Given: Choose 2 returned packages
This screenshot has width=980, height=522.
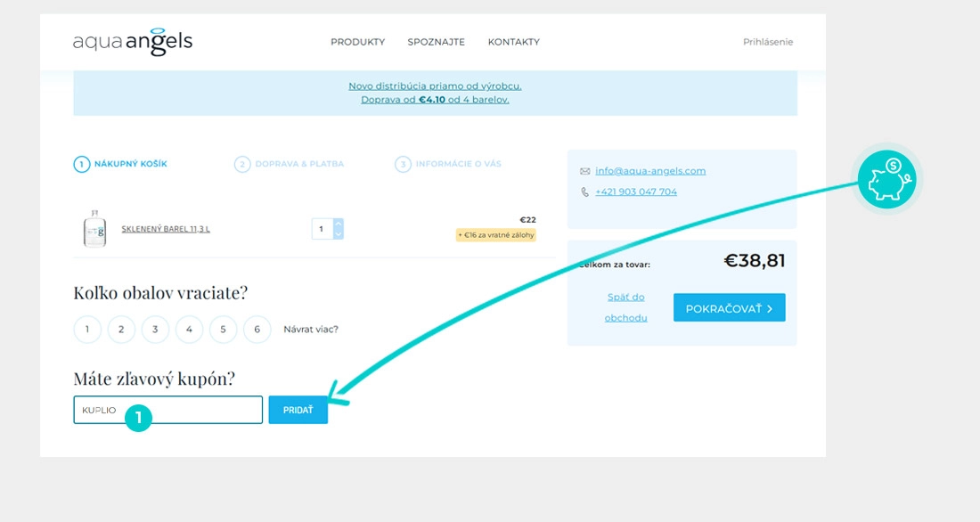Looking at the screenshot, I should coord(121,330).
